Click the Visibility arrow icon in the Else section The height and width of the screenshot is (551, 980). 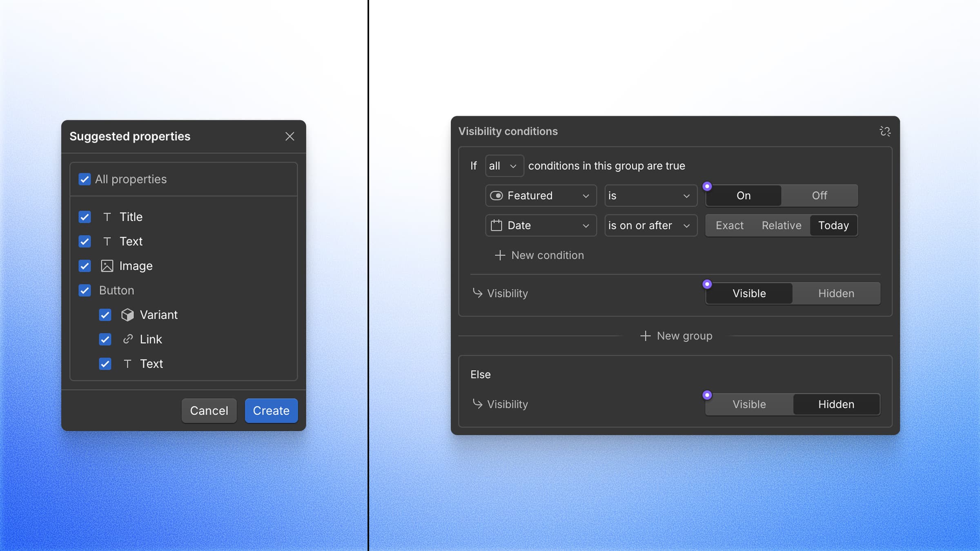tap(477, 404)
